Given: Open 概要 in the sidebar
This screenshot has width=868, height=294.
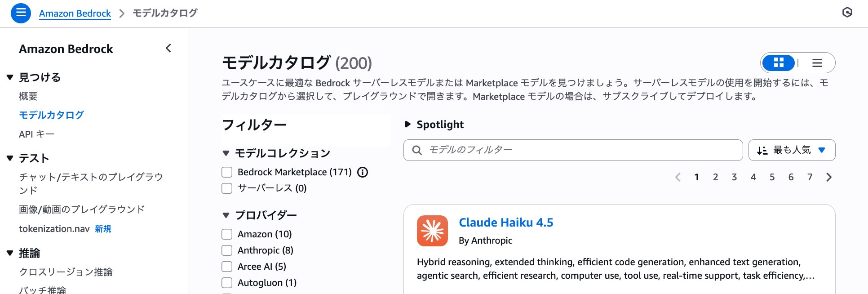Looking at the screenshot, I should click(28, 96).
